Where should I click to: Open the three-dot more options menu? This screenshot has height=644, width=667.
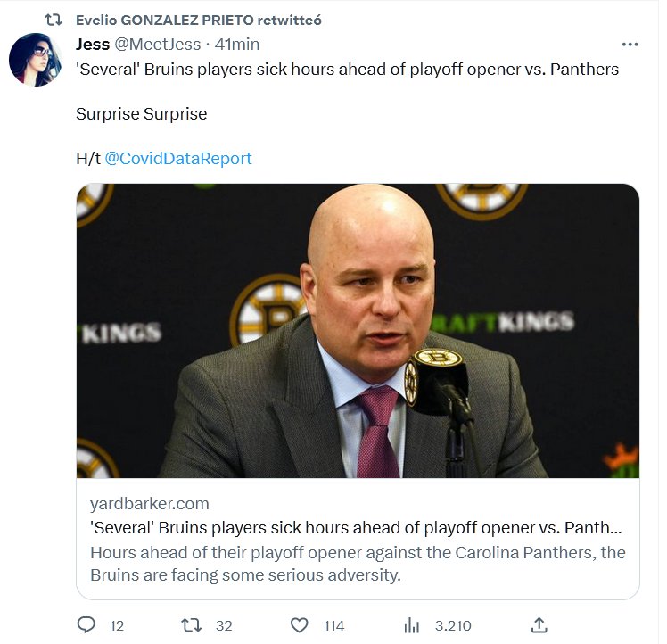[630, 44]
